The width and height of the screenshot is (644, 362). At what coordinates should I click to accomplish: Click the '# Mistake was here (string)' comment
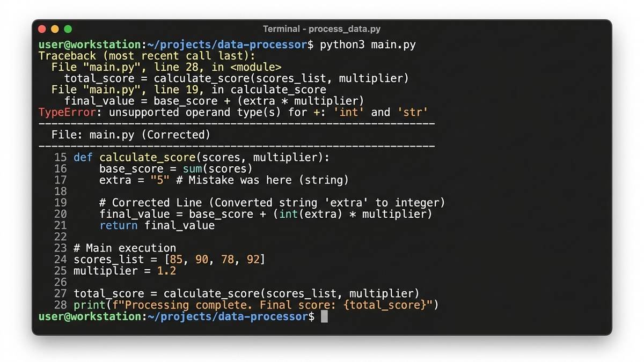tap(262, 180)
